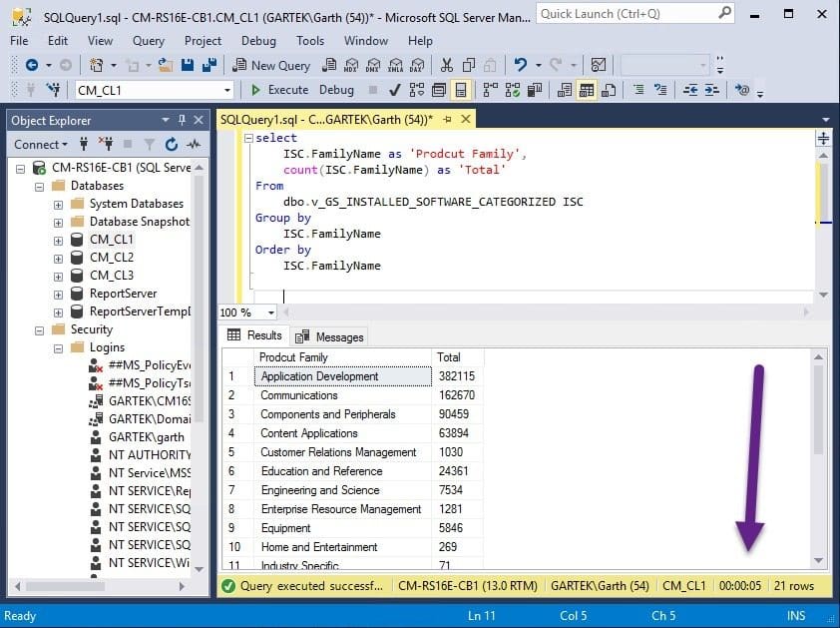The height and width of the screenshot is (628, 840).
Task: Open a new DAX query
Action: coord(417,66)
